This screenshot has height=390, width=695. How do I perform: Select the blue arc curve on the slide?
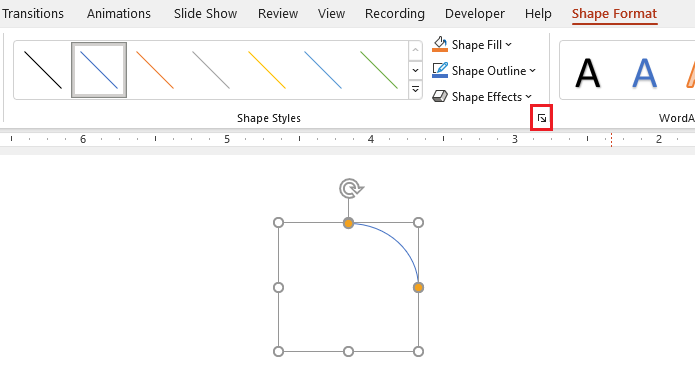398,243
